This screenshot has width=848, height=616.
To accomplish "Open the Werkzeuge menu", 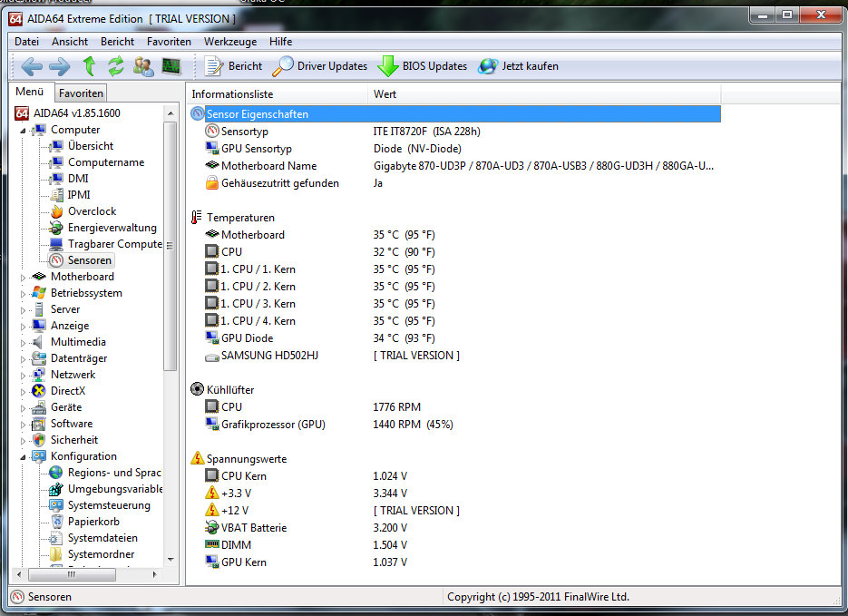I will point(230,42).
